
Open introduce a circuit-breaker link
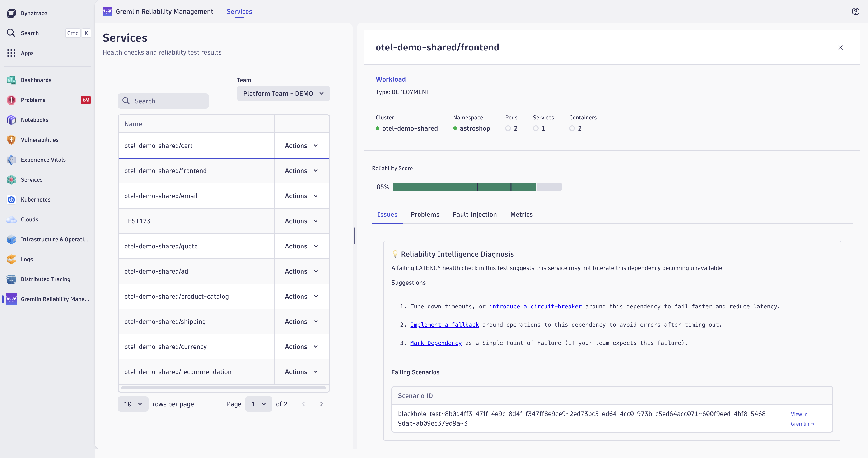(x=535, y=306)
